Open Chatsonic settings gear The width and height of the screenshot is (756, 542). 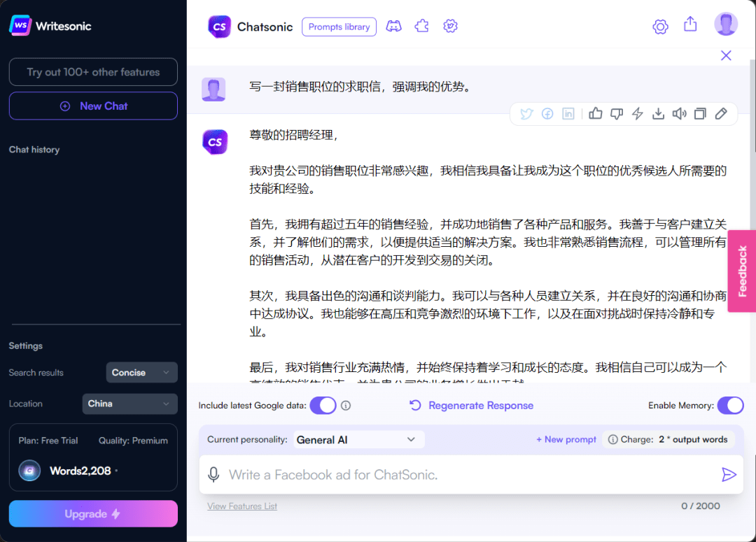click(660, 26)
